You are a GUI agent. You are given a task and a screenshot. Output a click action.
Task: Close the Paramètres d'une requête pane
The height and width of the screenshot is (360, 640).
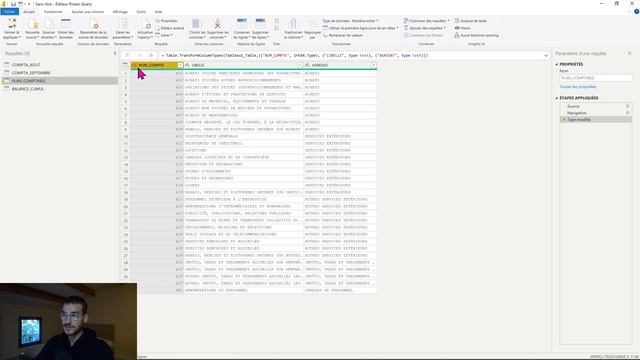pyautogui.click(x=629, y=53)
